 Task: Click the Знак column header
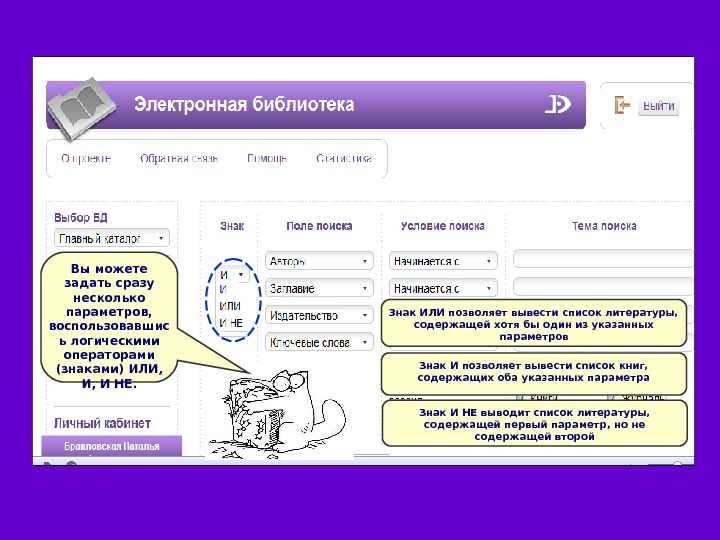click(232, 226)
